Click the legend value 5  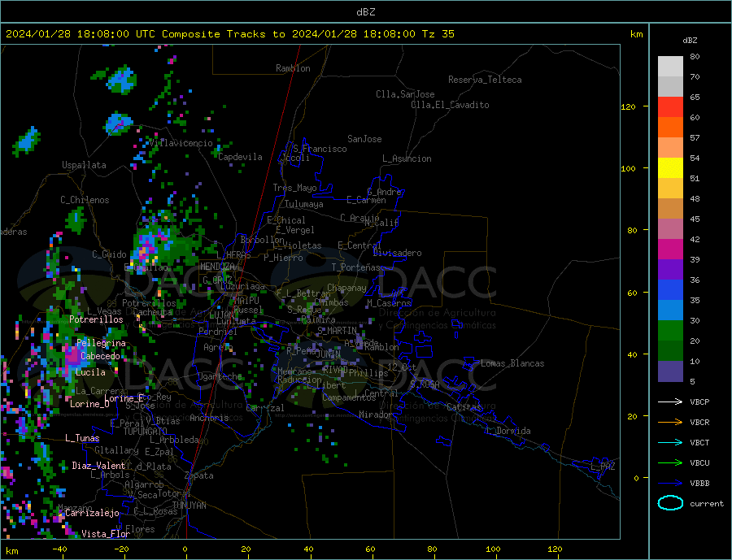pyautogui.click(x=692, y=381)
